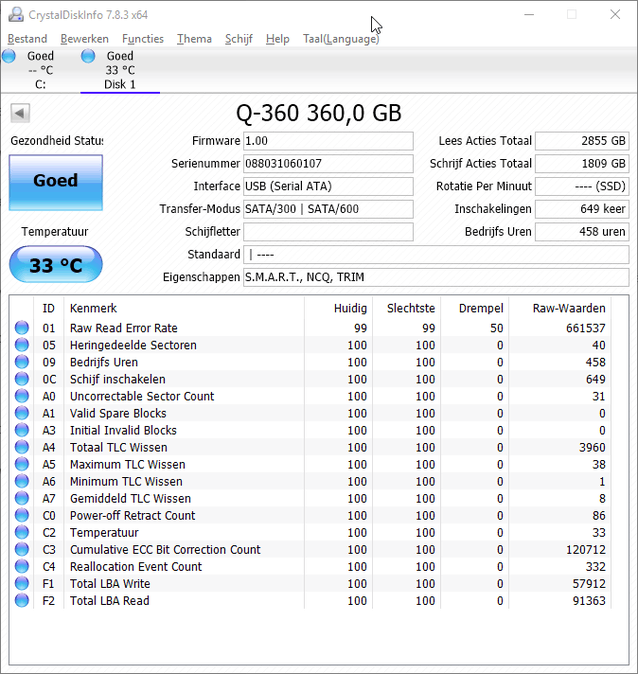
Task: Click status orb of Gemiddeld TLC Wissen
Action: point(22,498)
